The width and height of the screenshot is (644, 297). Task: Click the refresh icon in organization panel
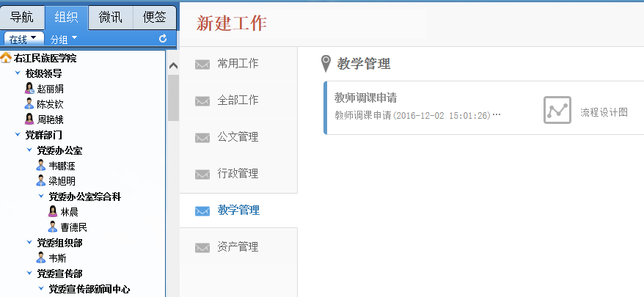pos(163,39)
